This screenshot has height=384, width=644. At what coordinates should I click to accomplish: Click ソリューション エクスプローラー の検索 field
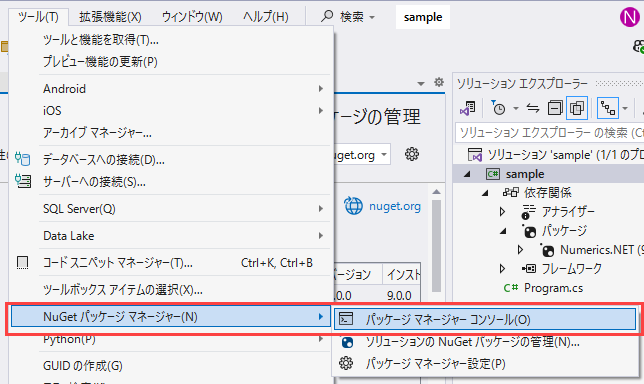[550, 133]
